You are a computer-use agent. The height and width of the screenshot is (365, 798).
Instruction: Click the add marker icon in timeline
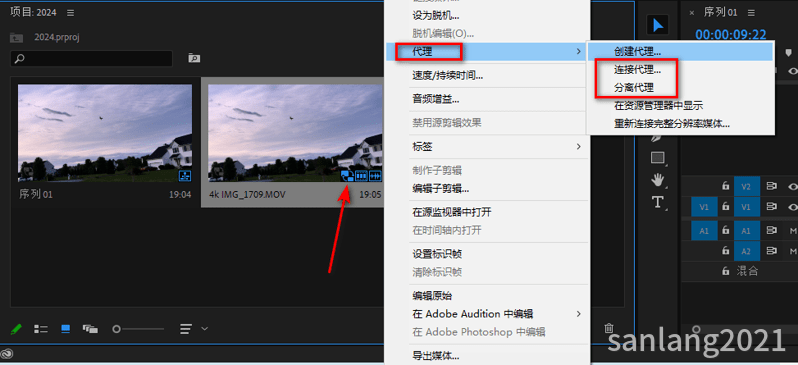pyautogui.click(x=788, y=52)
